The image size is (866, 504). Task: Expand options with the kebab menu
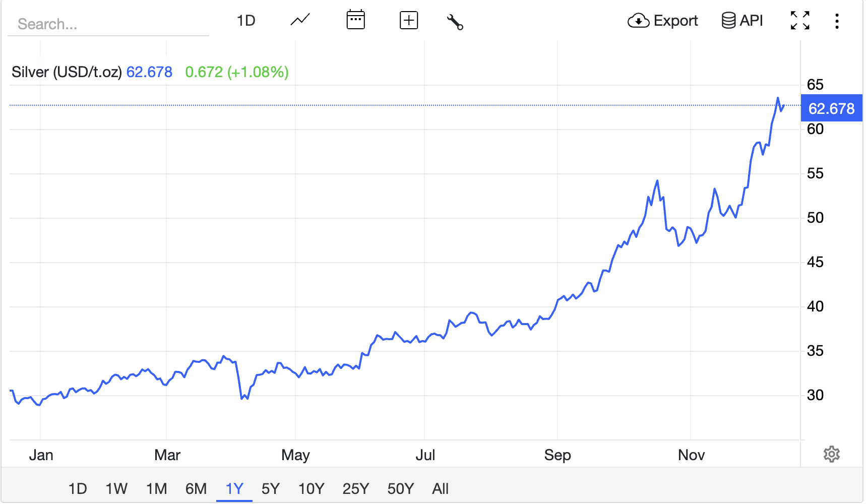click(x=837, y=20)
